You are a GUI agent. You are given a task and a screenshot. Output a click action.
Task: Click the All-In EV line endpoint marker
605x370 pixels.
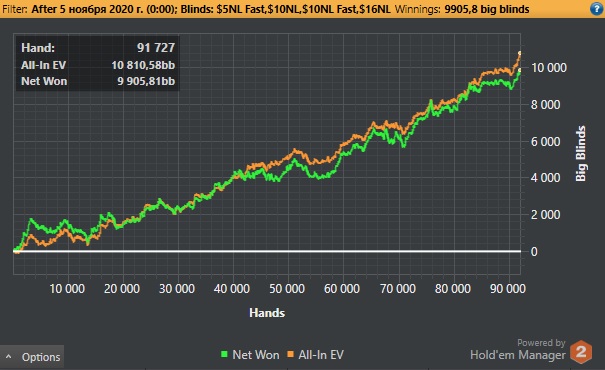520,53
